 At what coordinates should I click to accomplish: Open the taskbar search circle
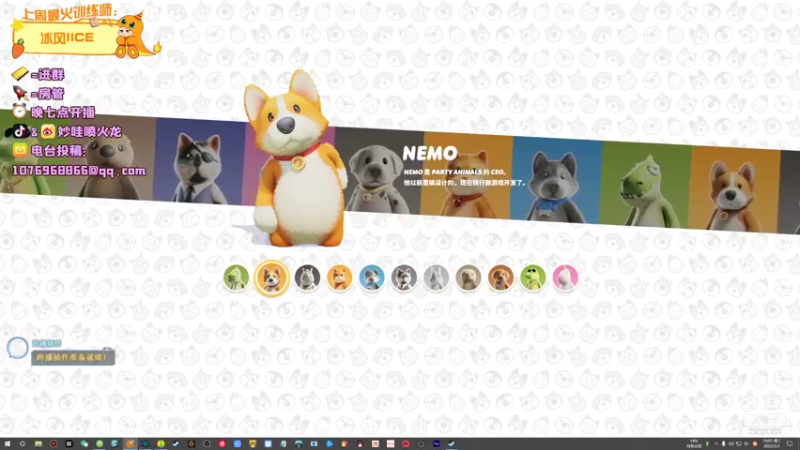click(x=22, y=444)
